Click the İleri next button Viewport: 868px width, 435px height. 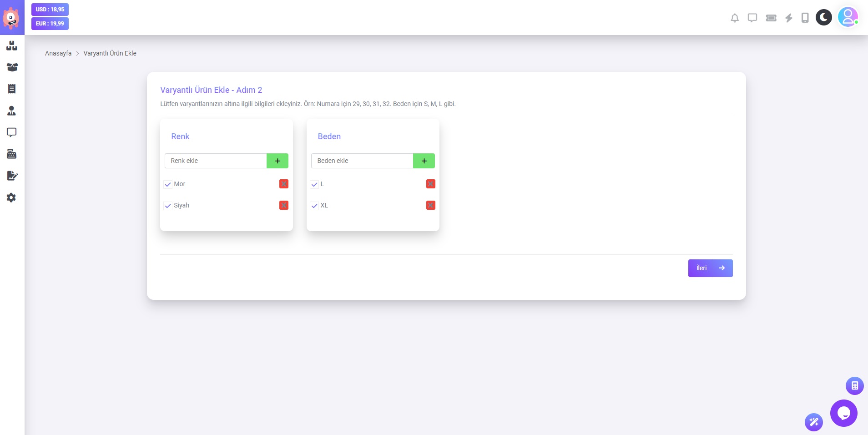point(710,268)
